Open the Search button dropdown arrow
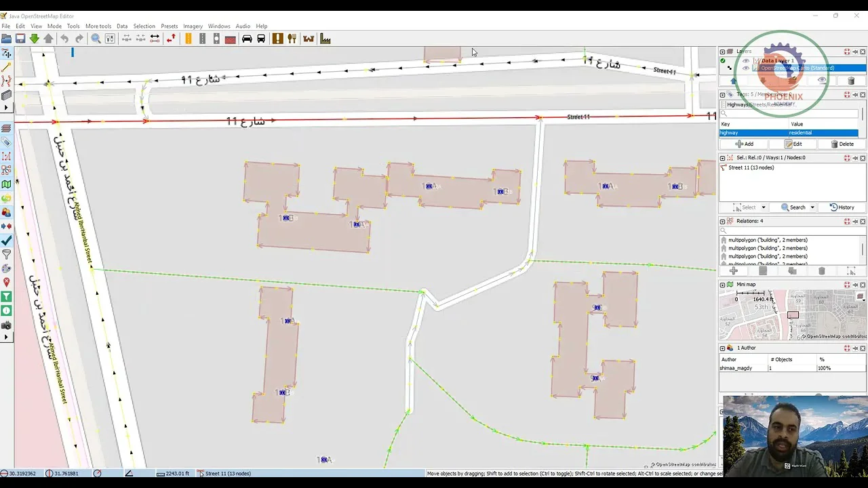Screen dimensions: 868x488 click(812, 207)
